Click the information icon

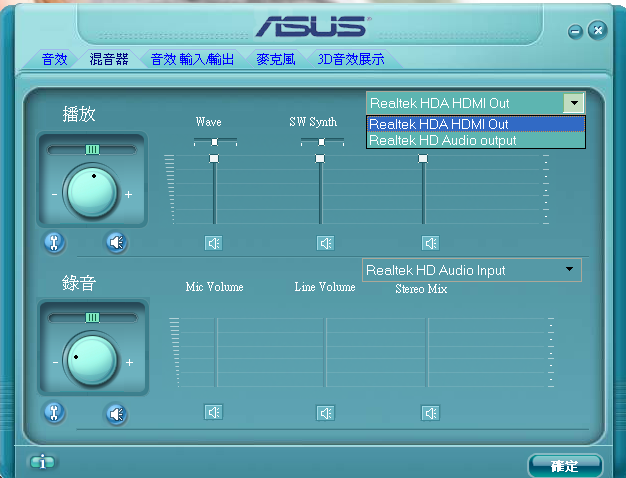coord(42,462)
